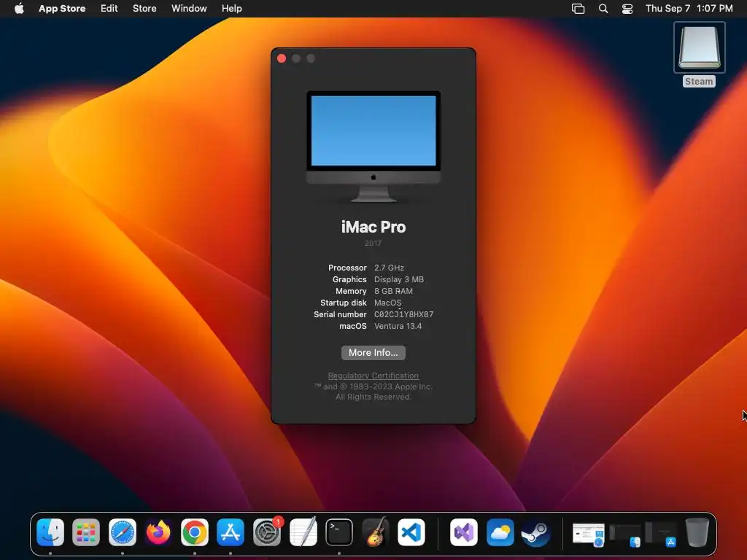Image resolution: width=747 pixels, height=560 pixels.
Task: Open the Store menu
Action: 144,9
